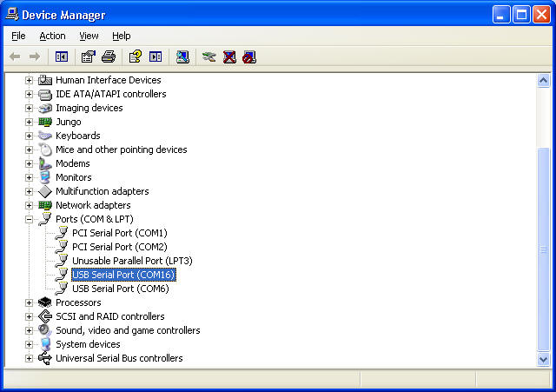
Task: Scan for hardware changes toolbar icon
Action: tap(182, 56)
